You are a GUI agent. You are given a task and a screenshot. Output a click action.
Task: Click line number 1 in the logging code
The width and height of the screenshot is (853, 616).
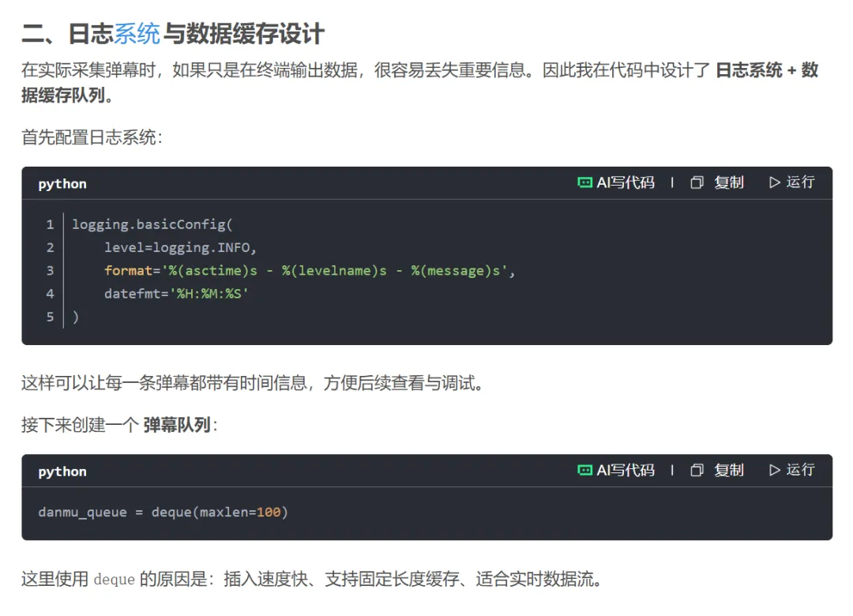pyautogui.click(x=50, y=225)
